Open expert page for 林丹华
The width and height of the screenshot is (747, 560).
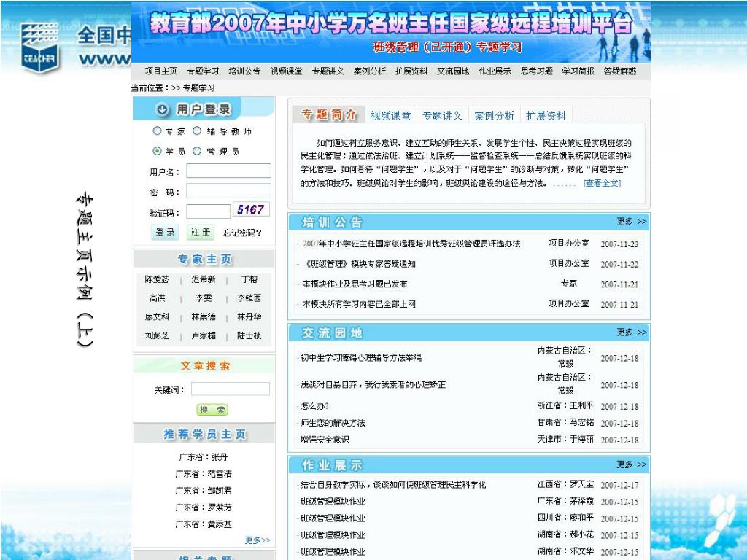click(x=249, y=316)
